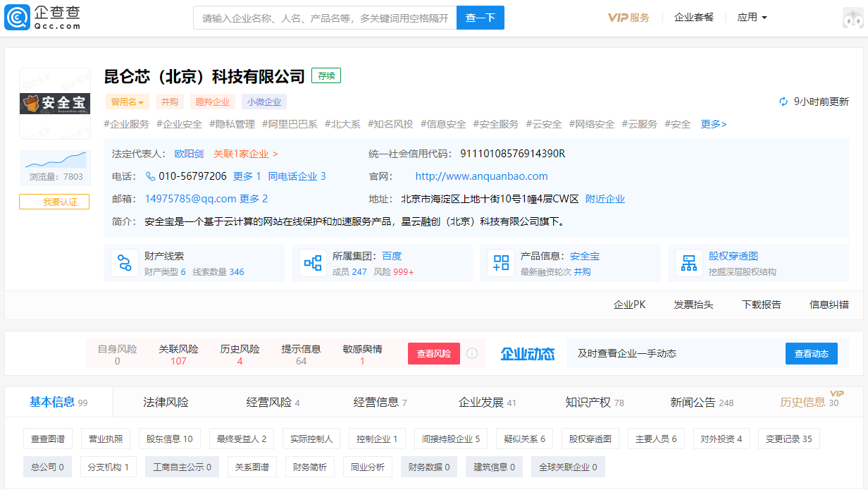Click the 安全宝 company logo thumbnail
Image resolution: width=868 pixels, height=490 pixels.
[x=54, y=104]
